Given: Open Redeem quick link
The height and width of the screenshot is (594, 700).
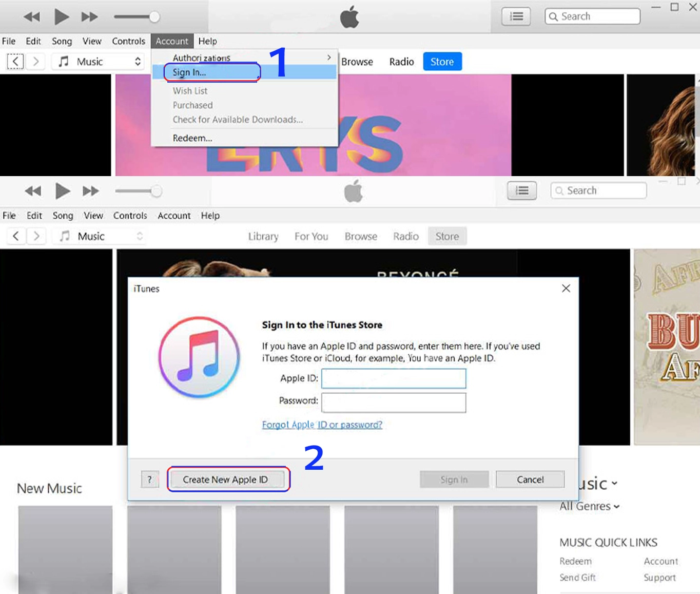Looking at the screenshot, I should [x=575, y=561].
